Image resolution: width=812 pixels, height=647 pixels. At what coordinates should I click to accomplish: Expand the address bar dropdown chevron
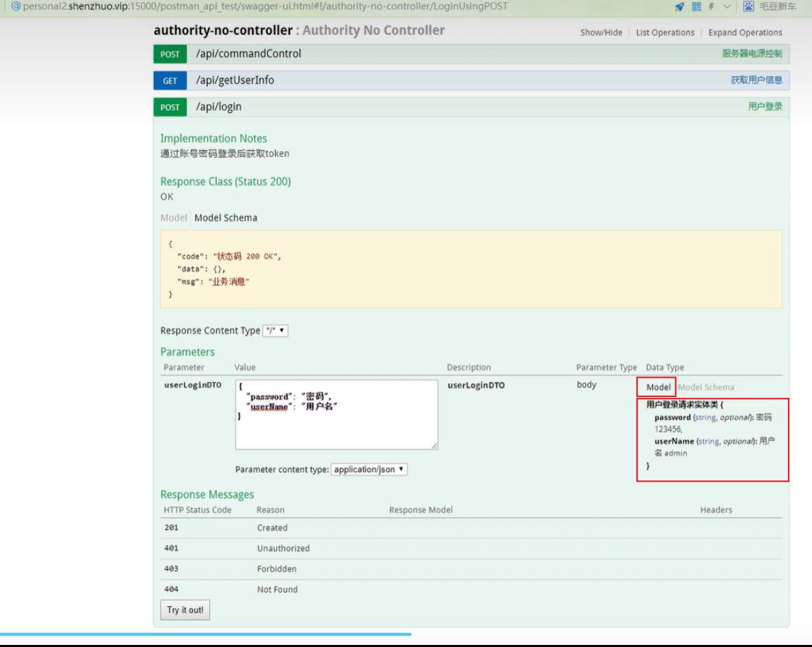point(729,7)
